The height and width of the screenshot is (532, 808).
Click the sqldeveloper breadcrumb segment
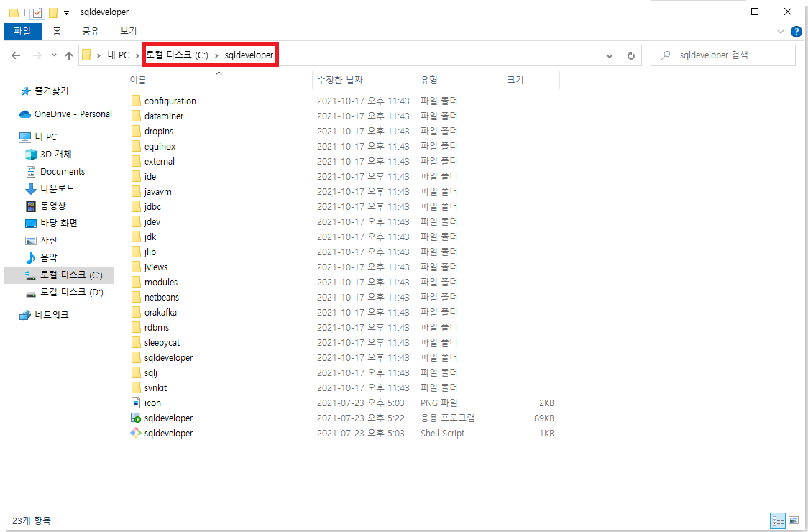point(249,55)
